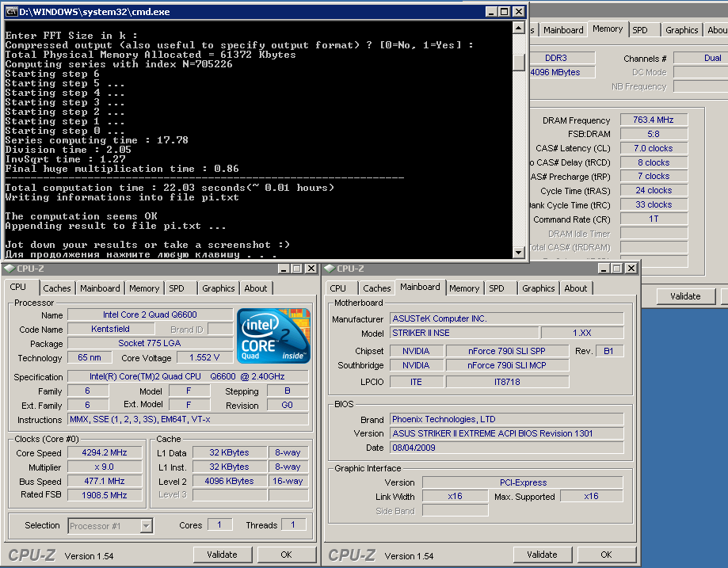Click the Socket 775 LGA package value
The image size is (728, 568).
point(150,343)
